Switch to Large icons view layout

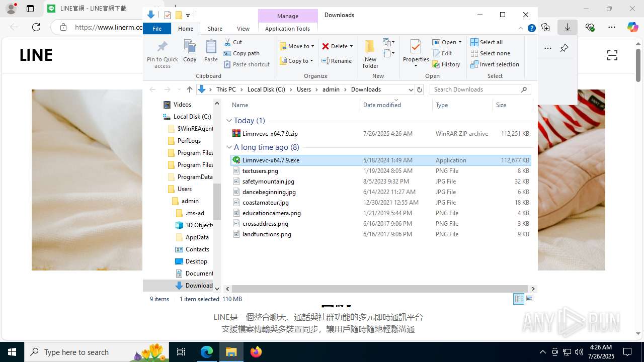(x=529, y=299)
